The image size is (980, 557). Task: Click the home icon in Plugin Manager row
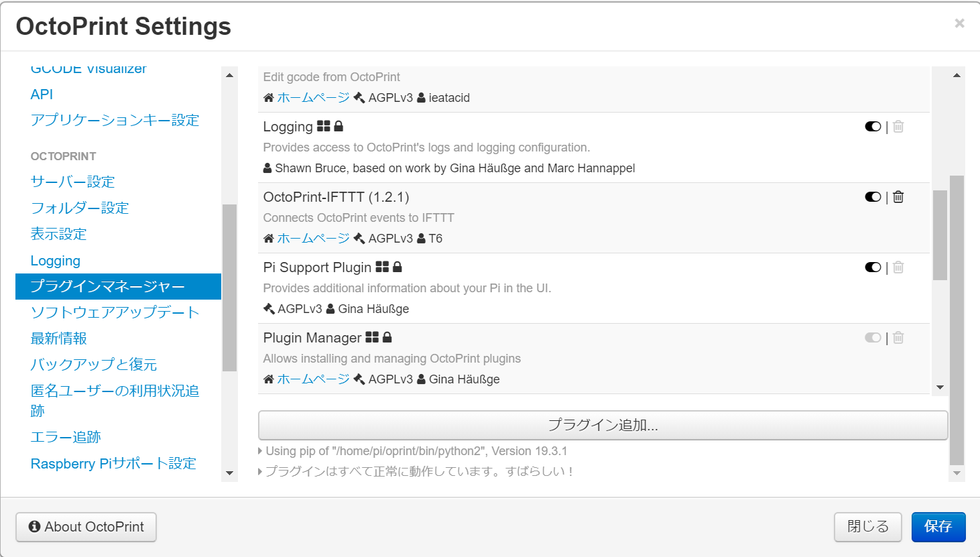[269, 379]
